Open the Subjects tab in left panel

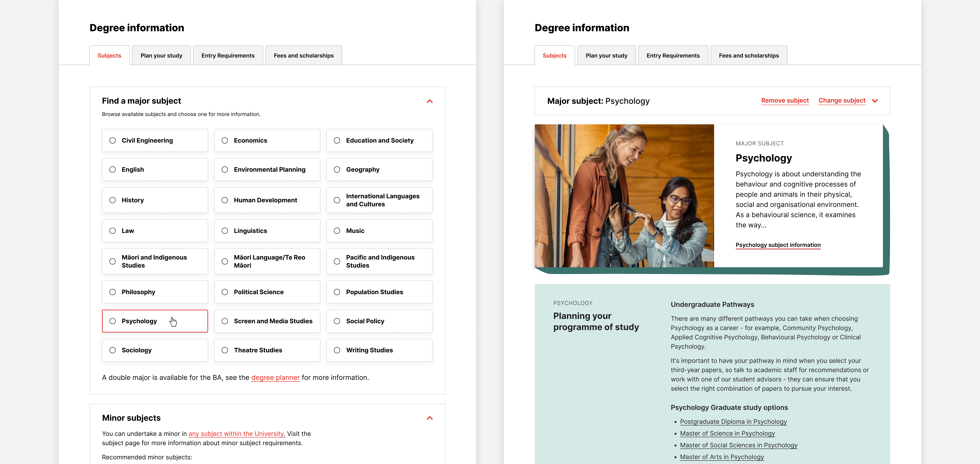point(110,56)
